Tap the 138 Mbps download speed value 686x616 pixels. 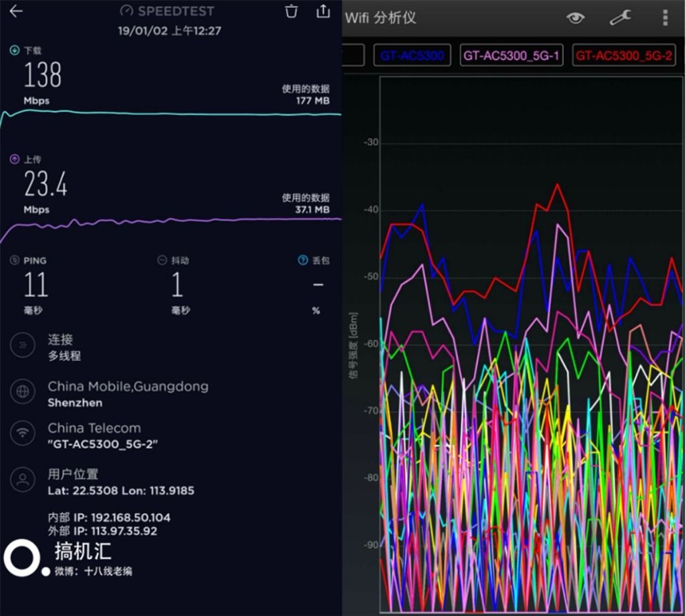42,75
